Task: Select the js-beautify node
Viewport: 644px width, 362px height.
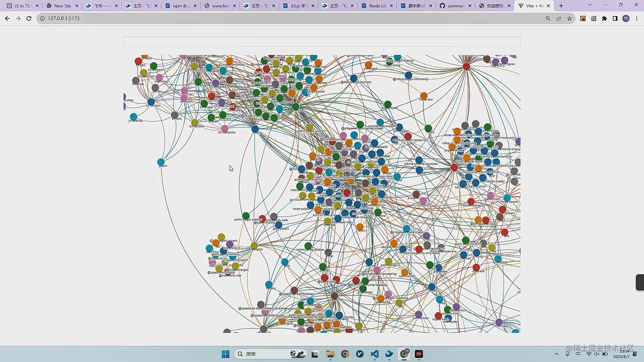Action: [134, 117]
